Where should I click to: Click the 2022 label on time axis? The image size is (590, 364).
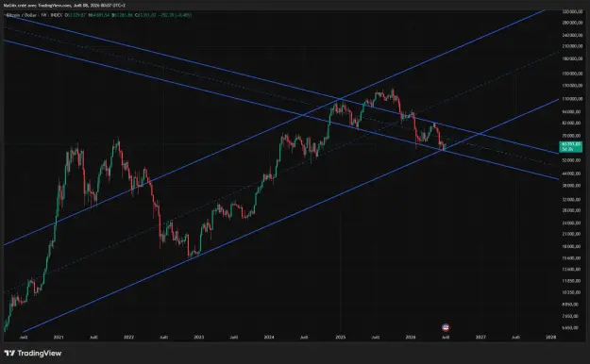pos(128,338)
